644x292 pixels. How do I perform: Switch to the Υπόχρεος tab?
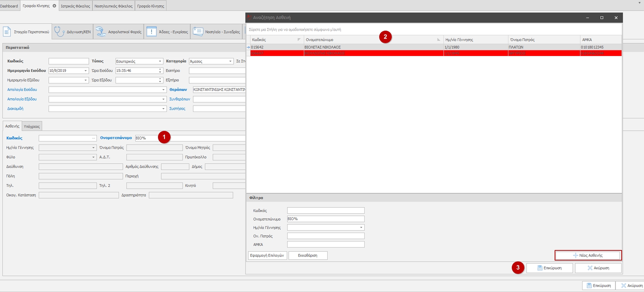tap(32, 126)
